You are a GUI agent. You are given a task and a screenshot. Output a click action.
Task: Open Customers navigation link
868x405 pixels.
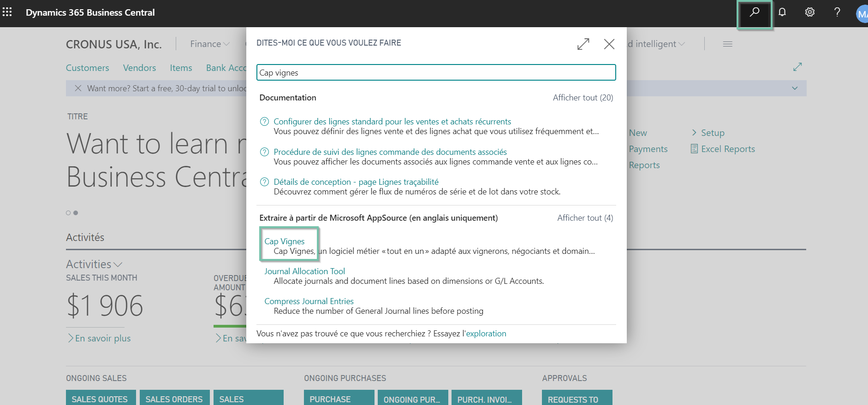[x=88, y=68]
